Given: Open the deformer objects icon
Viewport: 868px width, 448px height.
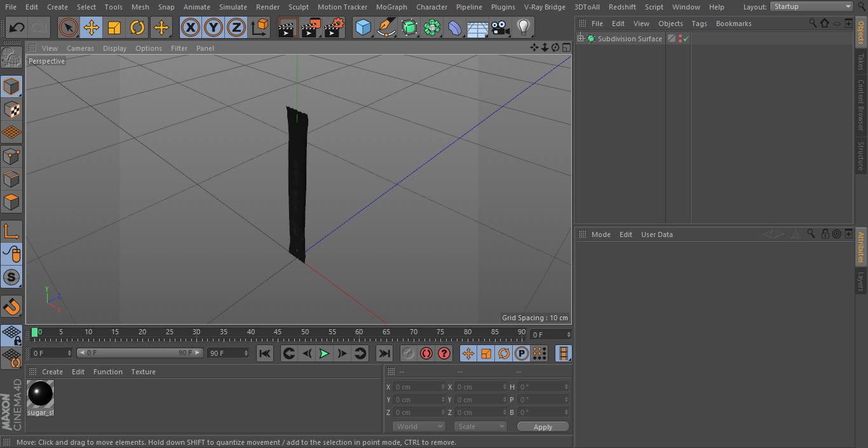Looking at the screenshot, I should [x=455, y=27].
